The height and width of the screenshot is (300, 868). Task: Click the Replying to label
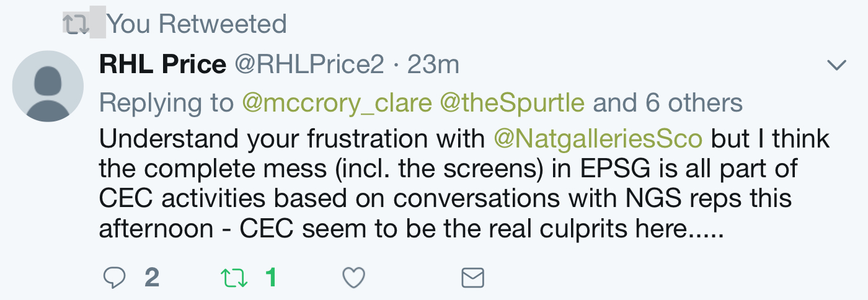tap(167, 104)
